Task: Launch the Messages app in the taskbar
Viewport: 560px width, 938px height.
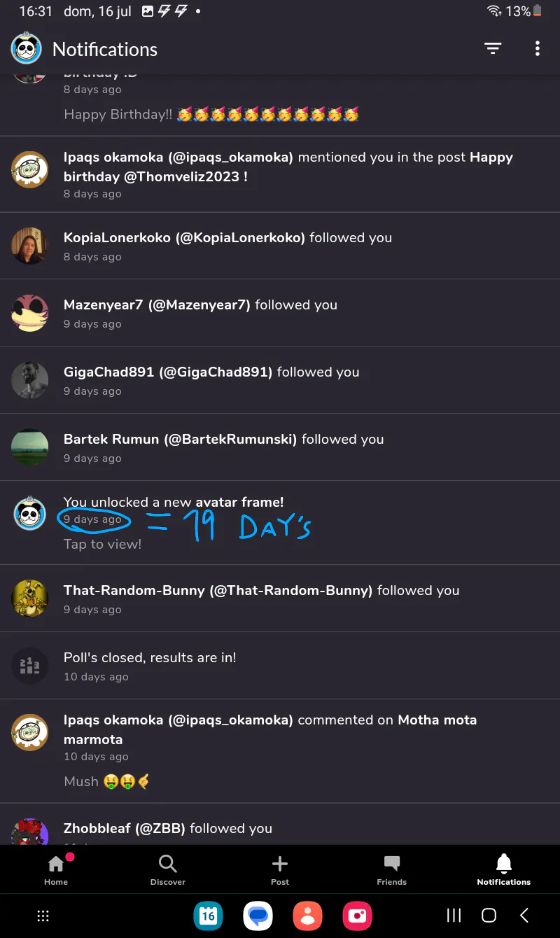Action: [x=258, y=916]
